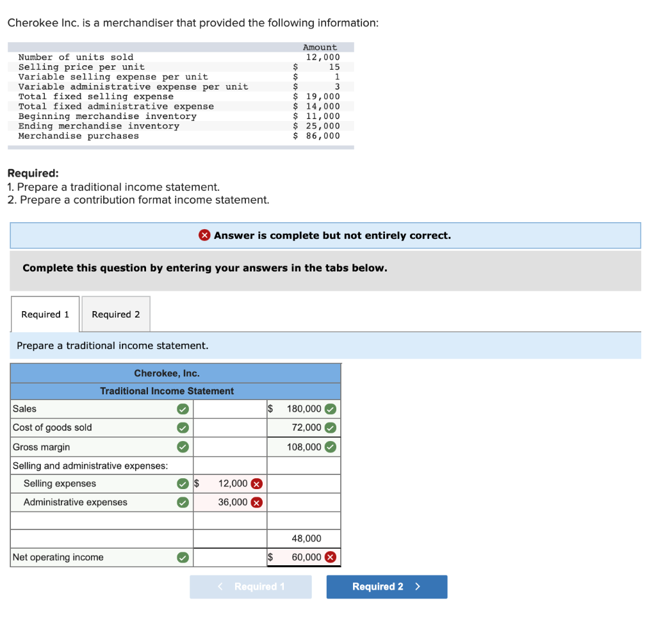Viewport: 656px width, 644px height.
Task: Click the 'Number of units sold' data row
Action: [x=181, y=57]
